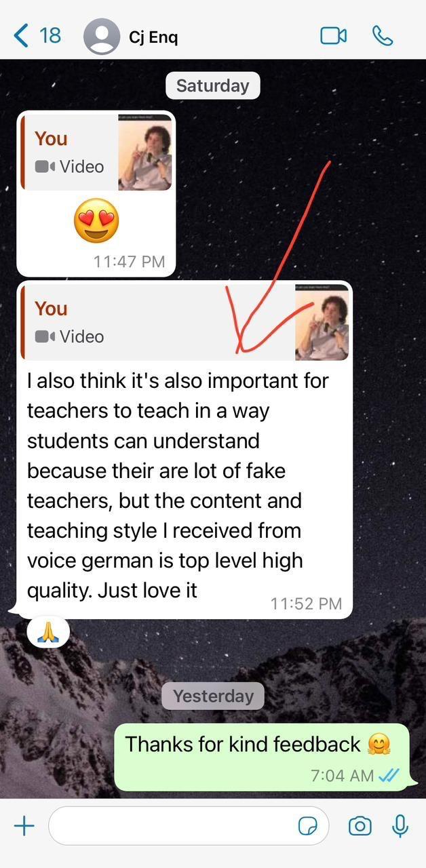Viewport: 426px width, 868px height.
Task: Tap the Saturday date label
Action: pos(213,86)
